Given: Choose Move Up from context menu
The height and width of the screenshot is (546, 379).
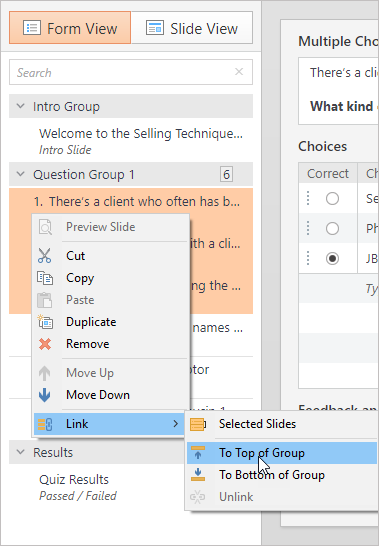Looking at the screenshot, I should click(111, 373).
